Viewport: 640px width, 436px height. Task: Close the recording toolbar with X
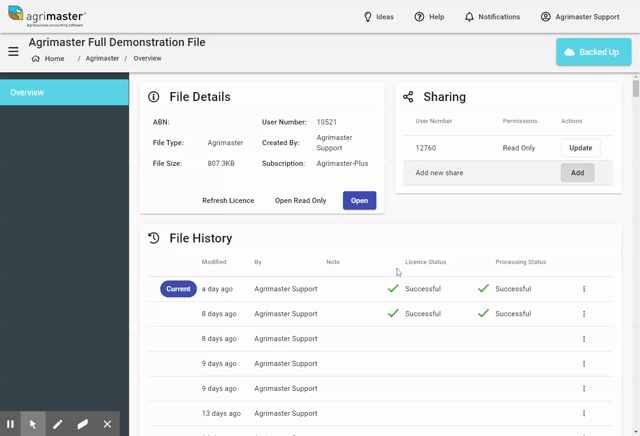click(x=107, y=424)
